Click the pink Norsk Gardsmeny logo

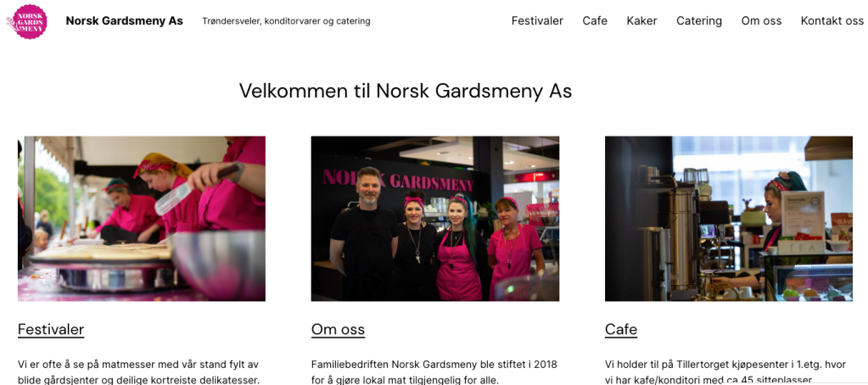[26, 21]
